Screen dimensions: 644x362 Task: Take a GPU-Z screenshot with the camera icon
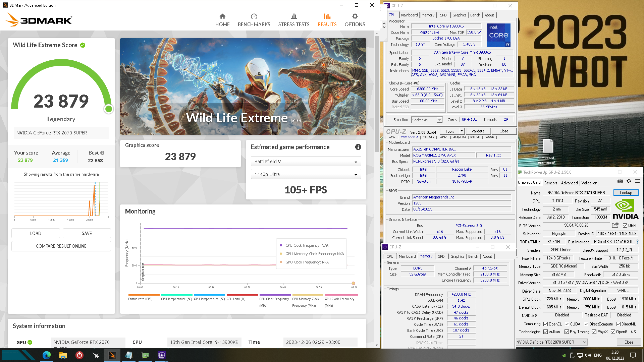click(620, 181)
